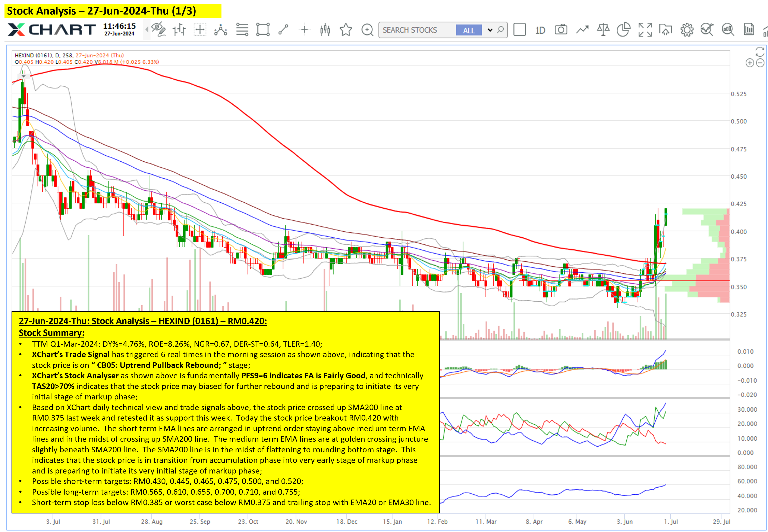This screenshot has height=532, width=768.
Task: Collapse toolbar with left arrow expander
Action: tap(147, 30)
